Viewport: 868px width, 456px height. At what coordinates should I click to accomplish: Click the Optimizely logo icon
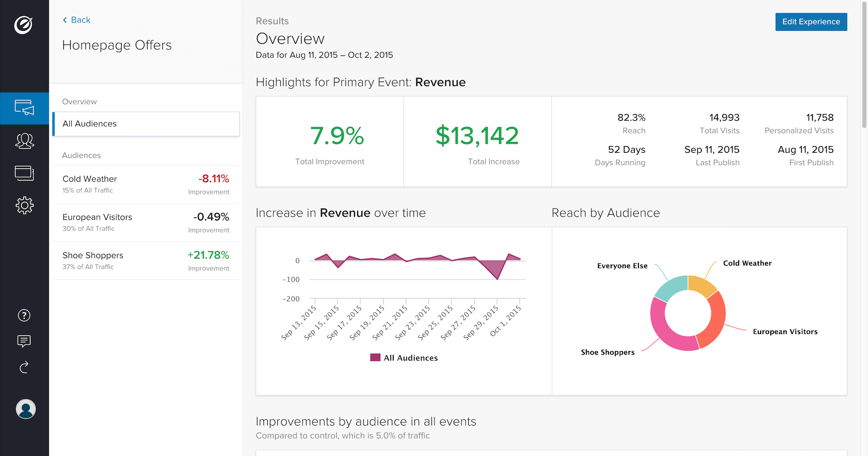pos(23,25)
